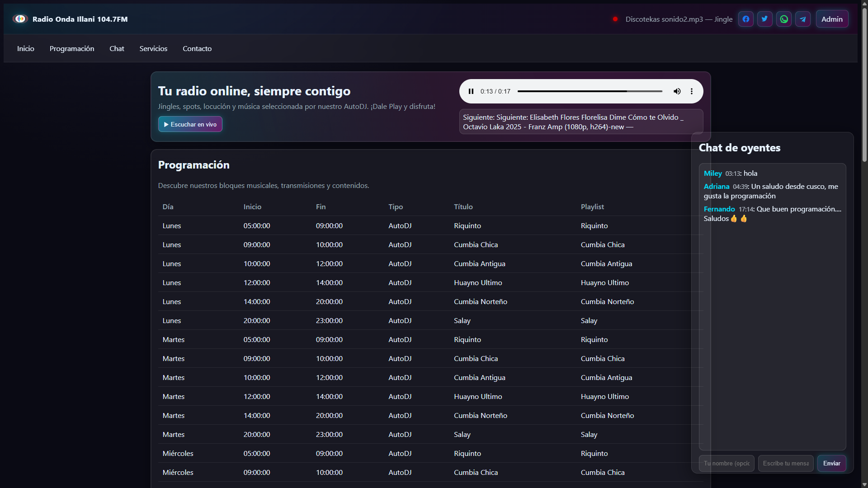Go to Inicio in navigation
868x488 pixels.
click(26, 48)
